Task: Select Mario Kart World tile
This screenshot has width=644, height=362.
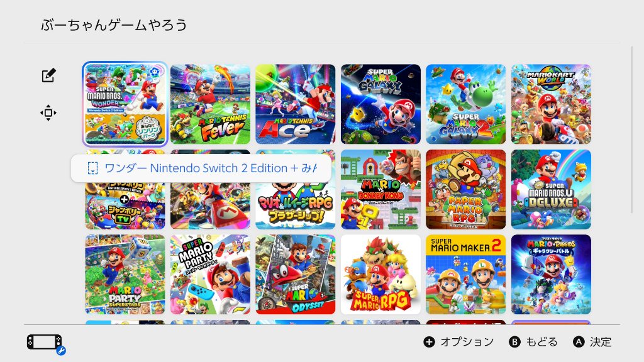Action: click(x=551, y=104)
